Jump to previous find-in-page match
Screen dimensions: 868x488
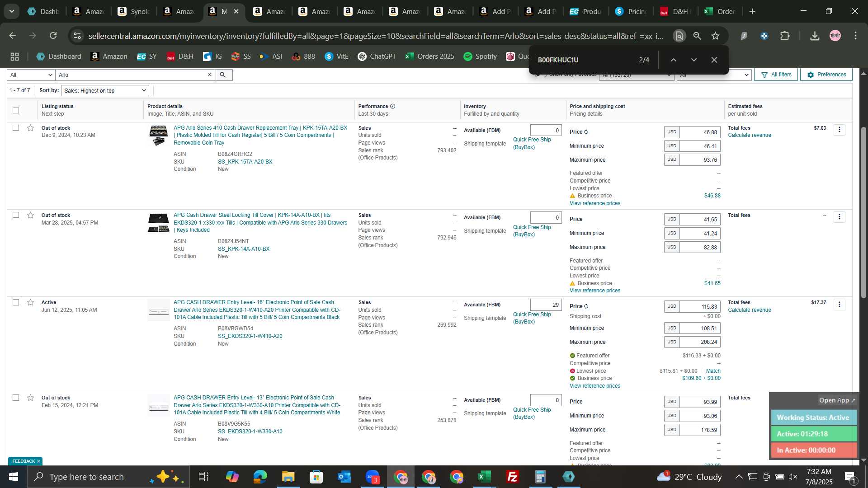pos(673,60)
